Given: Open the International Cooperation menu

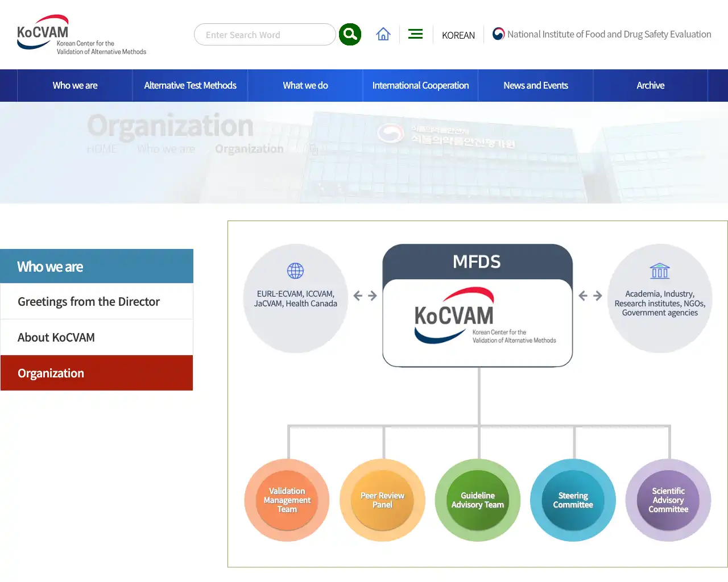Looking at the screenshot, I should (x=421, y=85).
